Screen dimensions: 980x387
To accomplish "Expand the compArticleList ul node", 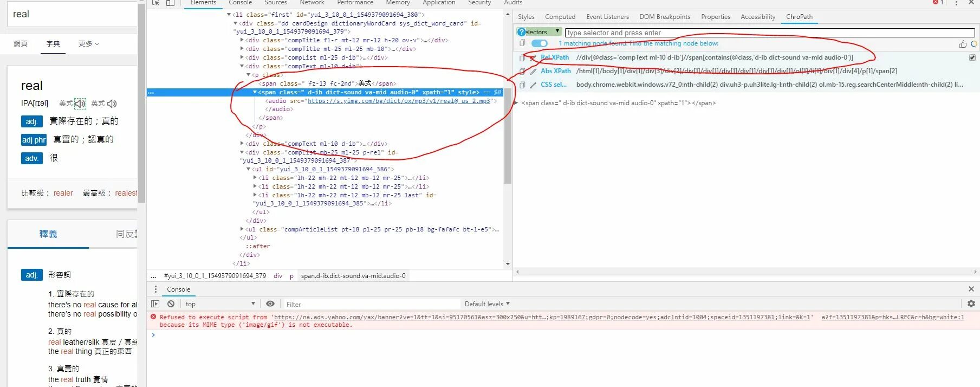I will click(242, 229).
